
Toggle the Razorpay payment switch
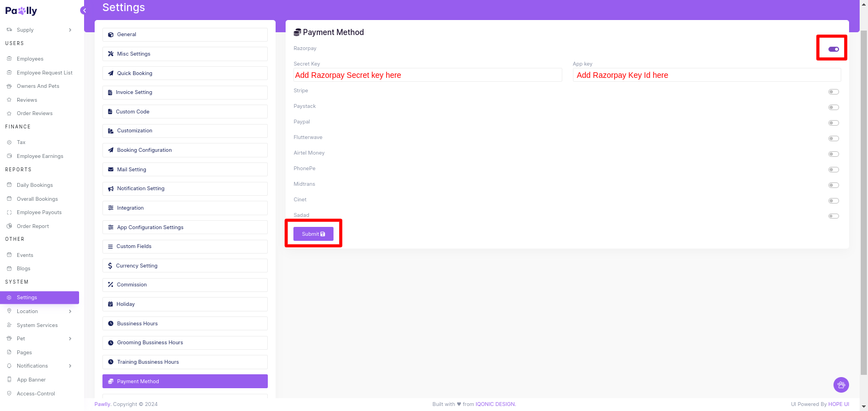[833, 49]
